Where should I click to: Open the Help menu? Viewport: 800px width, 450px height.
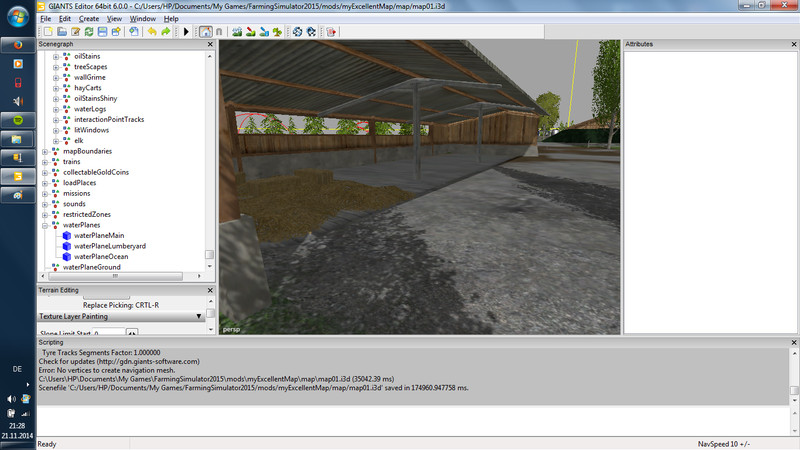(x=171, y=18)
